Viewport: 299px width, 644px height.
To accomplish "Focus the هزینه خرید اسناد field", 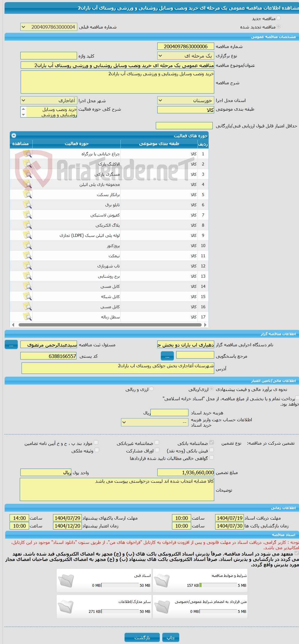I will 169,413.
